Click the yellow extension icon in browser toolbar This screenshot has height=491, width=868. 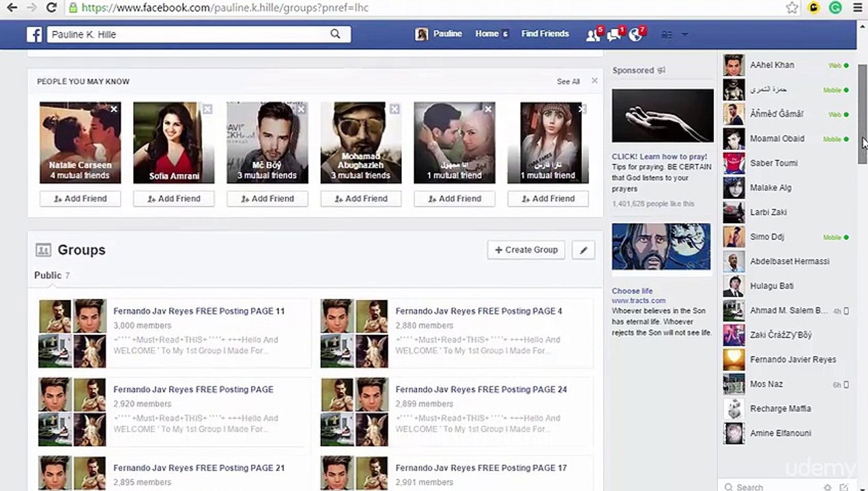(x=813, y=8)
